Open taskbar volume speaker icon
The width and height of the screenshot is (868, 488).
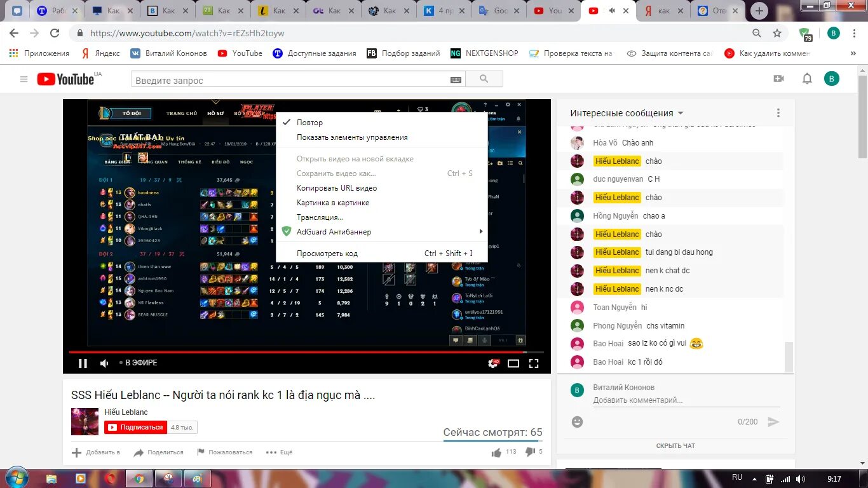point(801,478)
